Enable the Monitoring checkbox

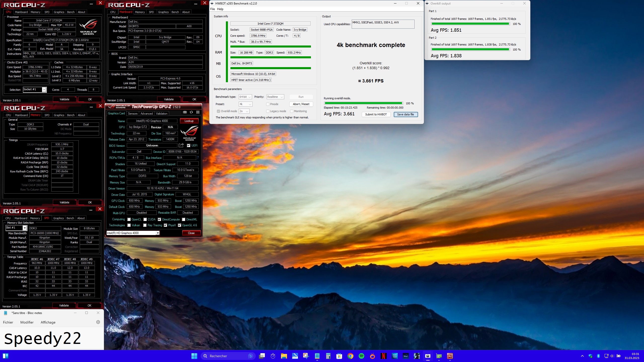(x=292, y=111)
